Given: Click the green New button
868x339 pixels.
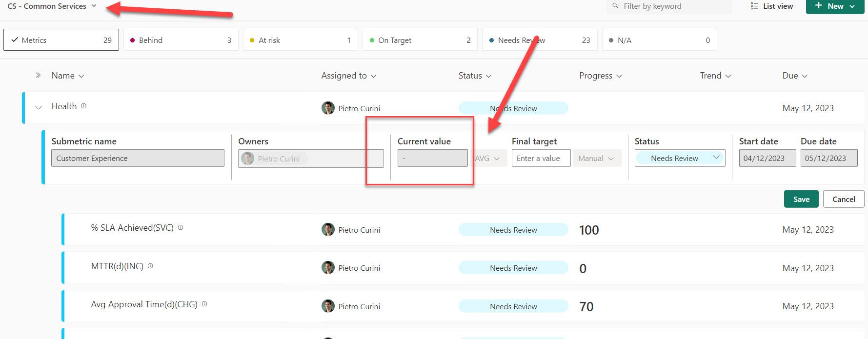Looking at the screenshot, I should [x=835, y=6].
